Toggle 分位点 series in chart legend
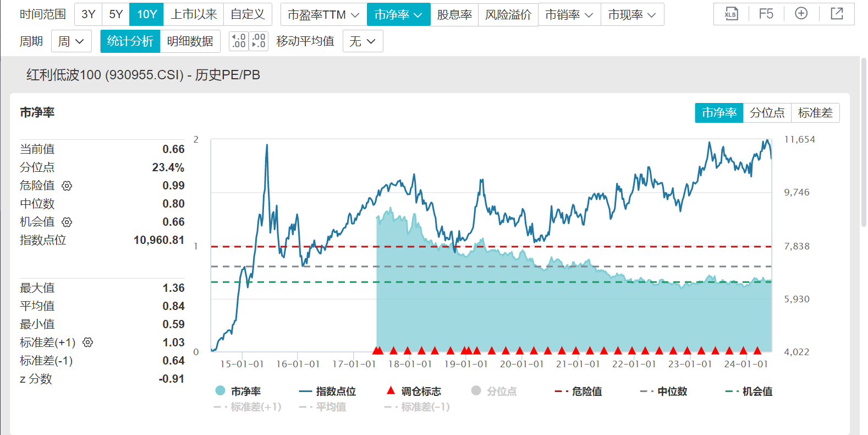868x435 pixels. (x=494, y=392)
